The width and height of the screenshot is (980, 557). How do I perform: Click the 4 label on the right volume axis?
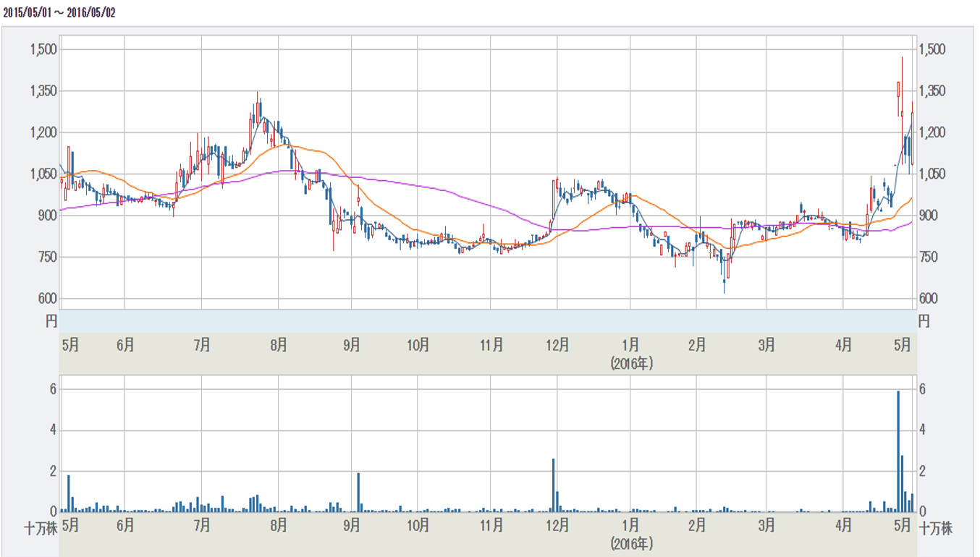(923, 430)
